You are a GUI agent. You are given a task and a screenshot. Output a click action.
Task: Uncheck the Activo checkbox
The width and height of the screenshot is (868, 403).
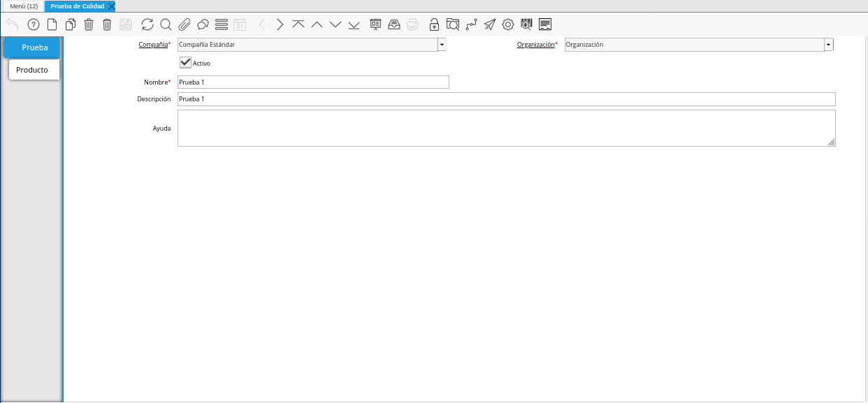coord(185,62)
